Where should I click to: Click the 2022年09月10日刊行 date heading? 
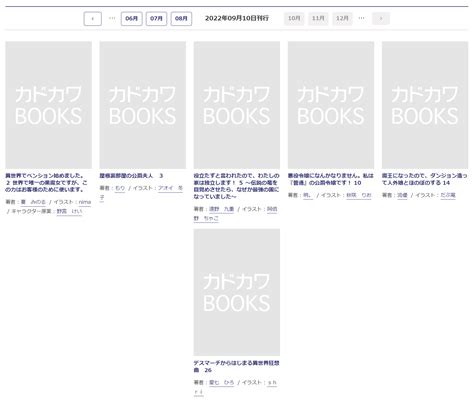click(x=237, y=19)
